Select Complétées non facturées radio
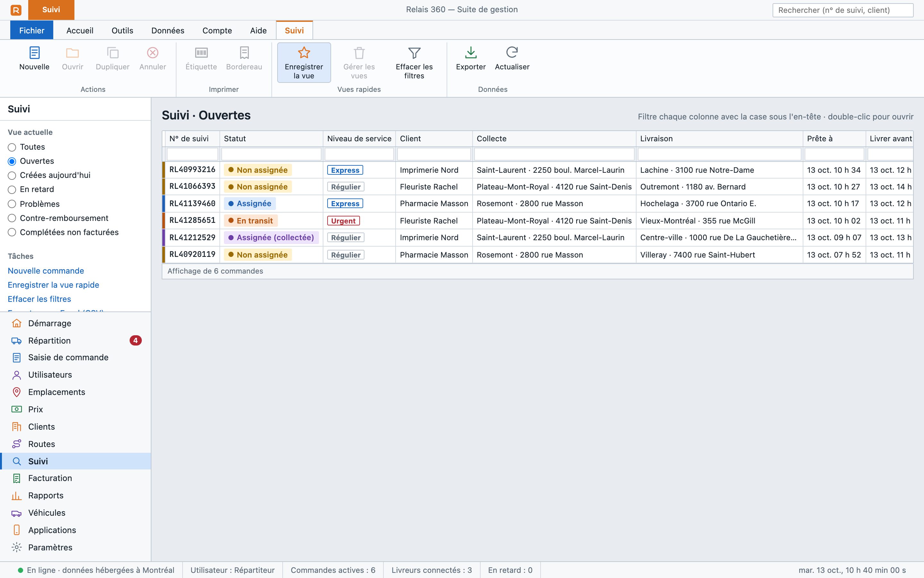 coord(12,232)
